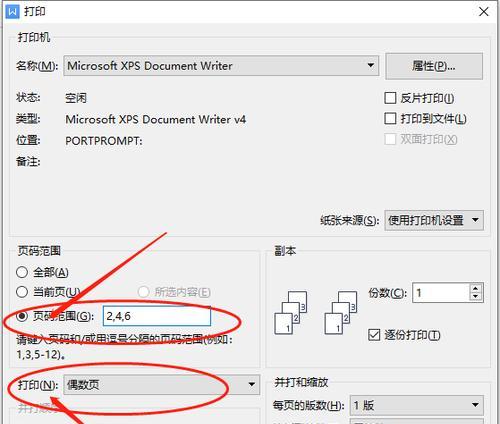
Task: Open printer name dropdown list
Action: [x=221, y=66]
